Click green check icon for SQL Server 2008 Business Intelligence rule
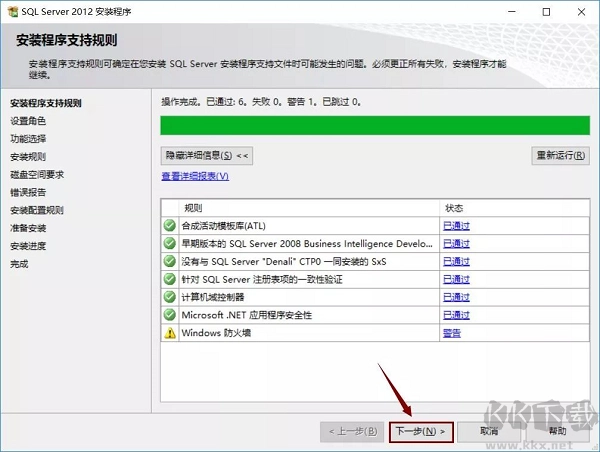Screen dimensions: 600x452 (169, 243)
